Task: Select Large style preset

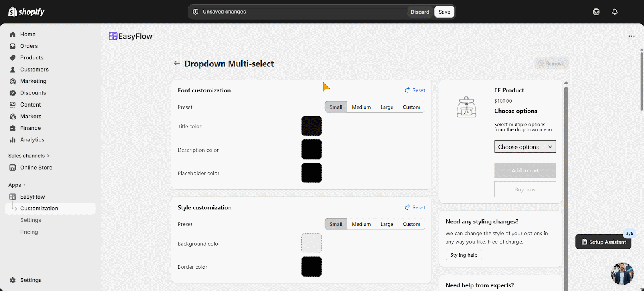Action: pyautogui.click(x=387, y=224)
